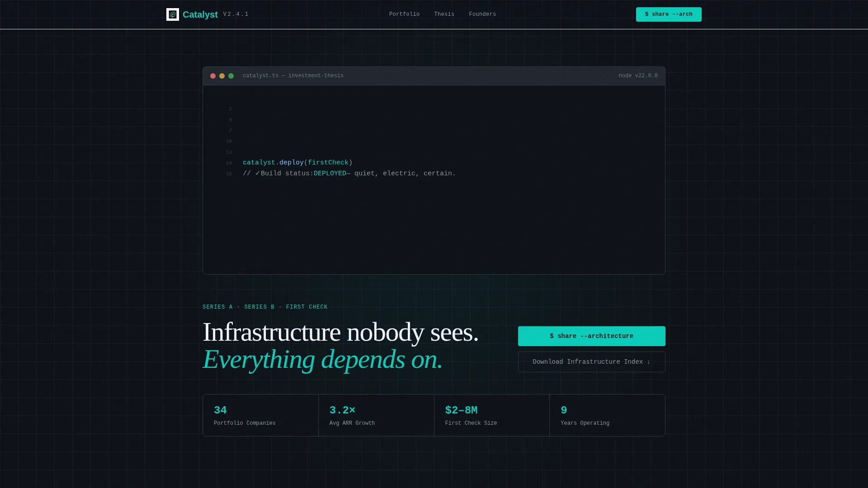Click the Catalyst brand name
Image resolution: width=868 pixels, height=488 pixels.
point(200,14)
